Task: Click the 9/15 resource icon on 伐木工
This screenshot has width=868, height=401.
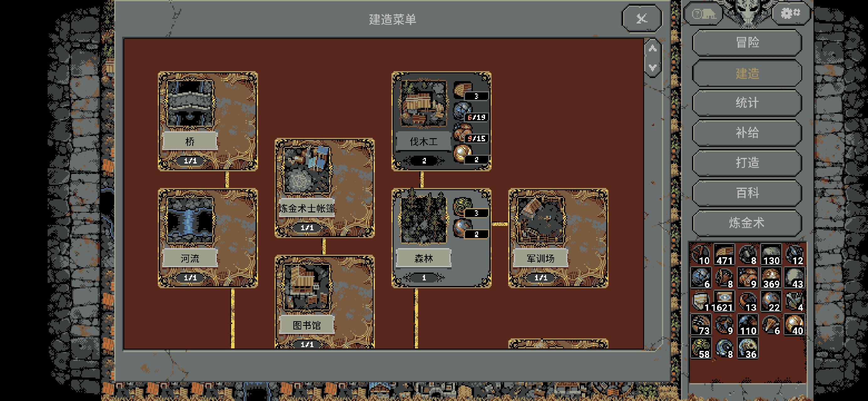Action: point(463,132)
